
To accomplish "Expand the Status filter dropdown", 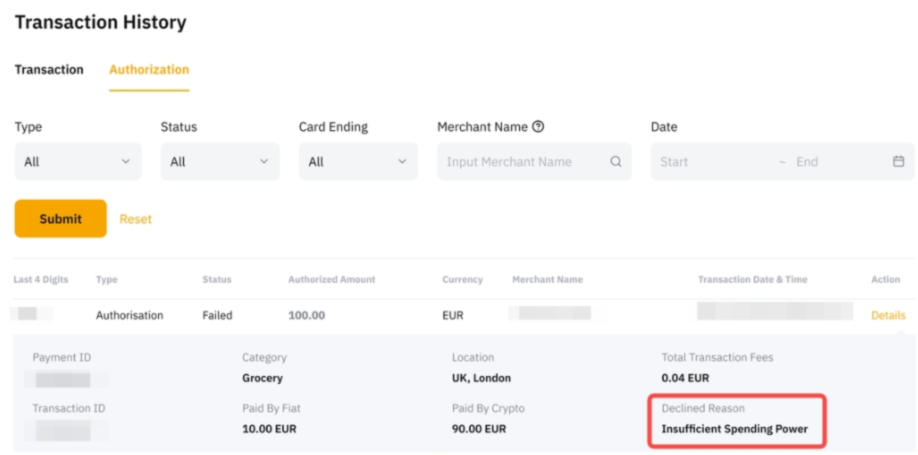I will click(220, 162).
